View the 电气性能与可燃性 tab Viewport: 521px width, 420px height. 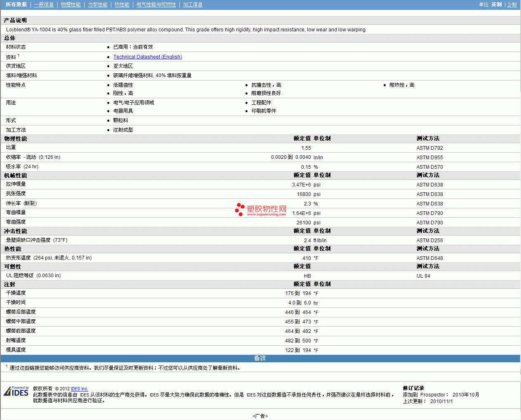point(156,5)
